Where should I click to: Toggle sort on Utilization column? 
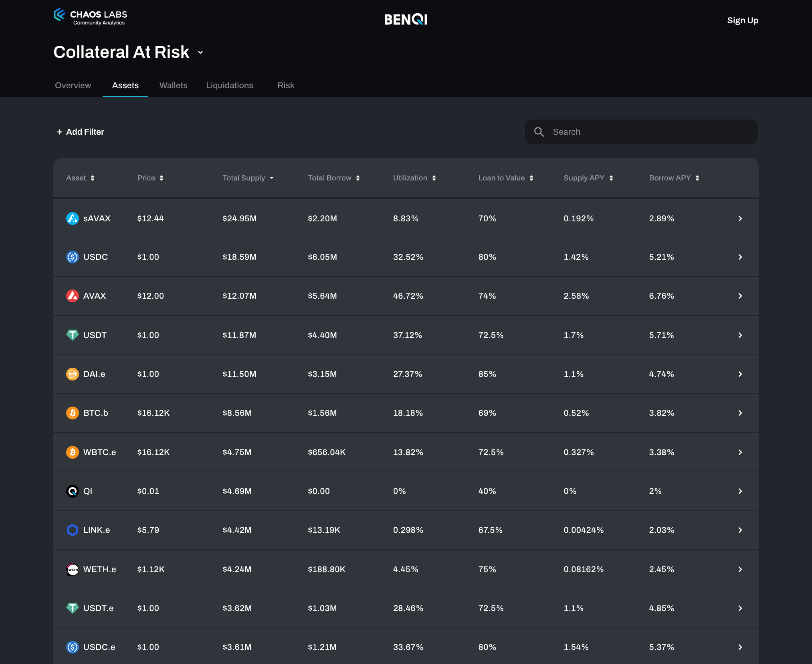click(414, 178)
